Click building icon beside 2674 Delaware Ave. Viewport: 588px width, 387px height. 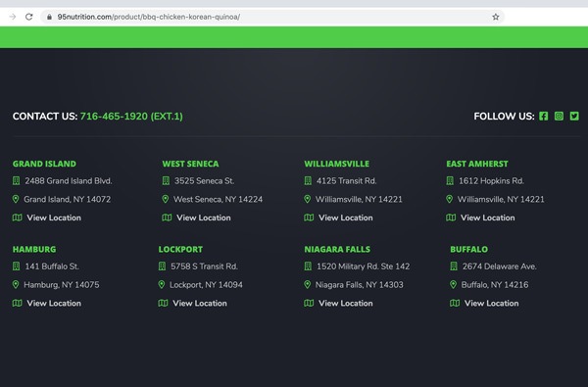point(454,266)
